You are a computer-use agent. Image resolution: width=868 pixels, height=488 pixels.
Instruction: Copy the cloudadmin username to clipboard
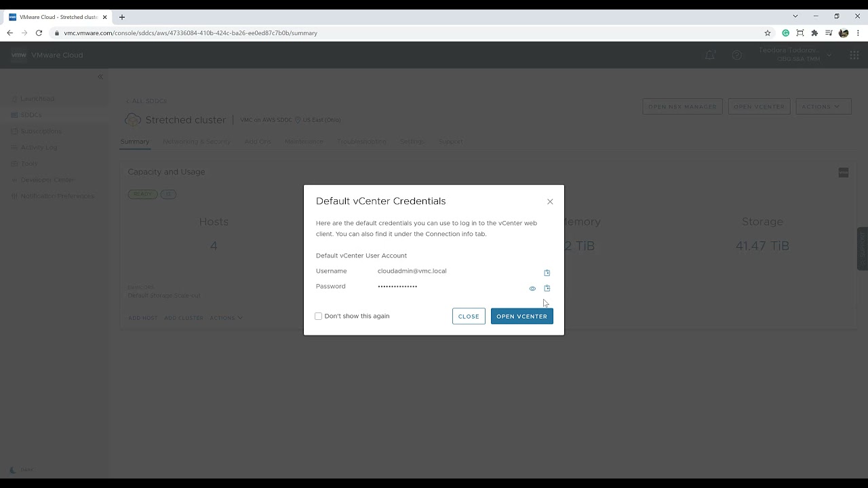[x=547, y=272]
